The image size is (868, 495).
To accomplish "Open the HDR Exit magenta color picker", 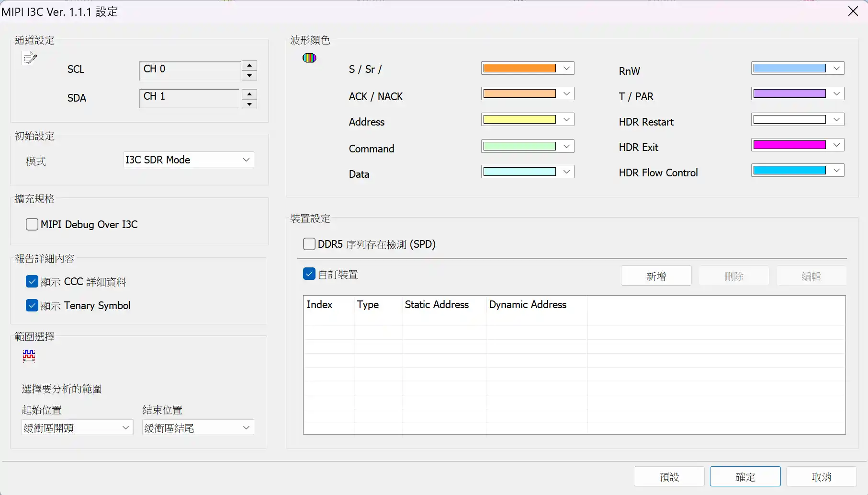I will point(798,145).
